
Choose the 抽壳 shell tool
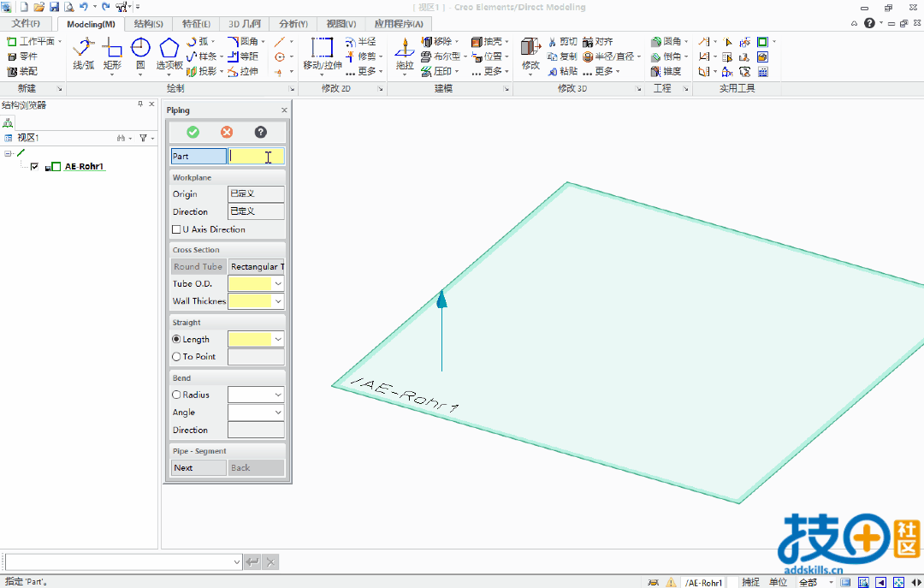point(488,41)
